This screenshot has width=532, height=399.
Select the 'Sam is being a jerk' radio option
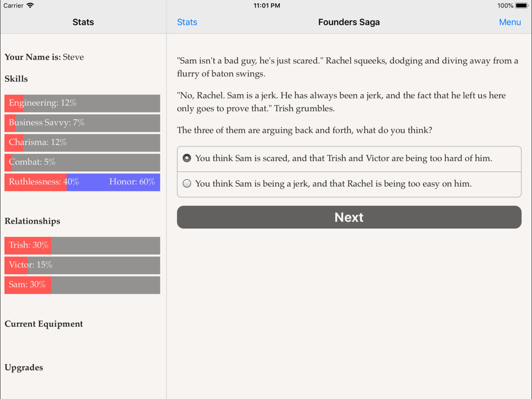349,184
